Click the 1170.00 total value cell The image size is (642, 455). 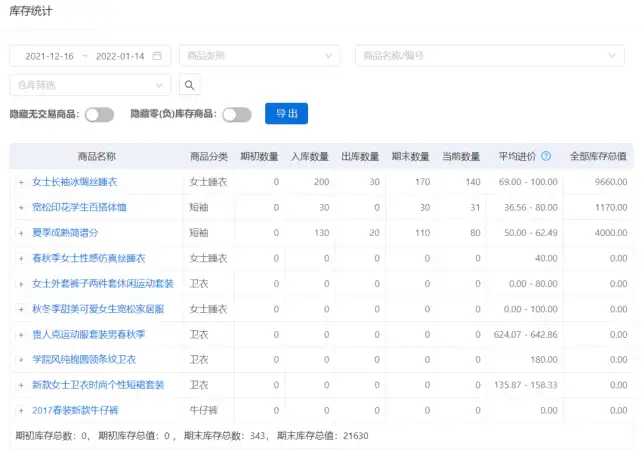pyautogui.click(x=611, y=207)
